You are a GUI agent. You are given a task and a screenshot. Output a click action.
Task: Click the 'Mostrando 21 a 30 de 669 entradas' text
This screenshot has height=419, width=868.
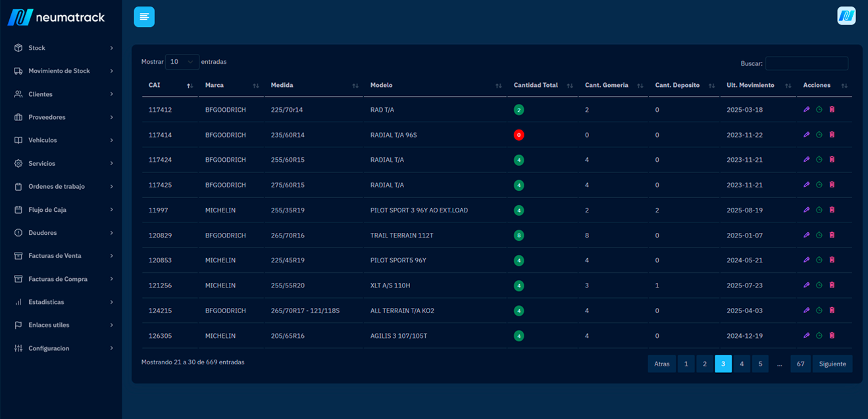(x=193, y=362)
